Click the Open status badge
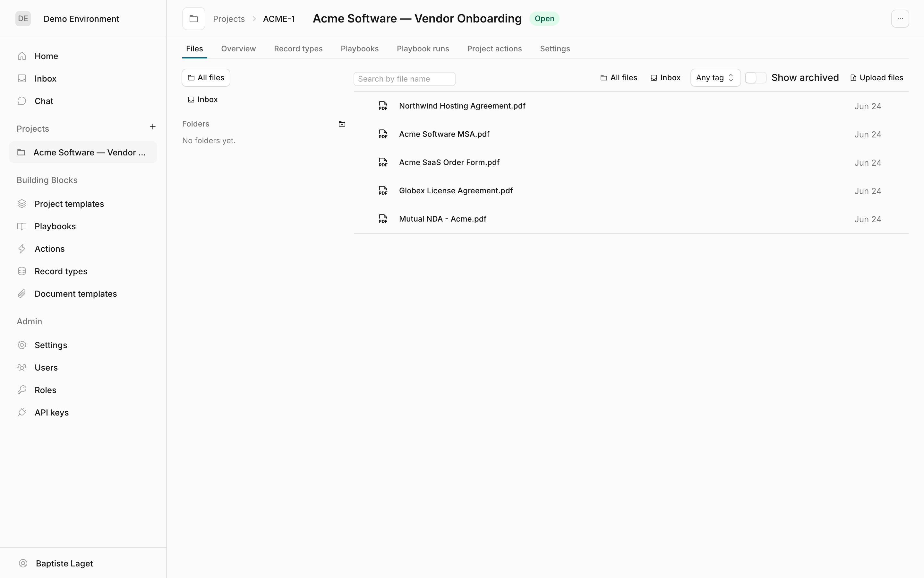The image size is (924, 578). coord(544,19)
